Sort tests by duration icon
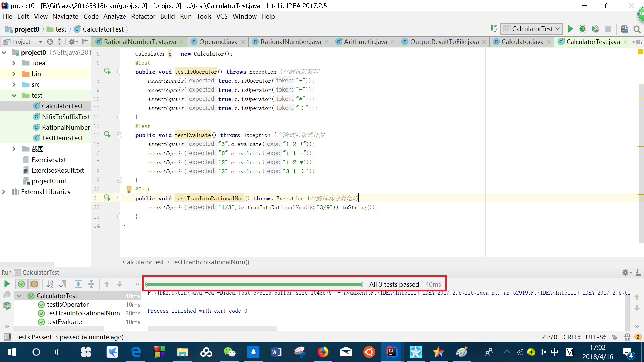The height and width of the screenshot is (362, 644). click(63, 284)
